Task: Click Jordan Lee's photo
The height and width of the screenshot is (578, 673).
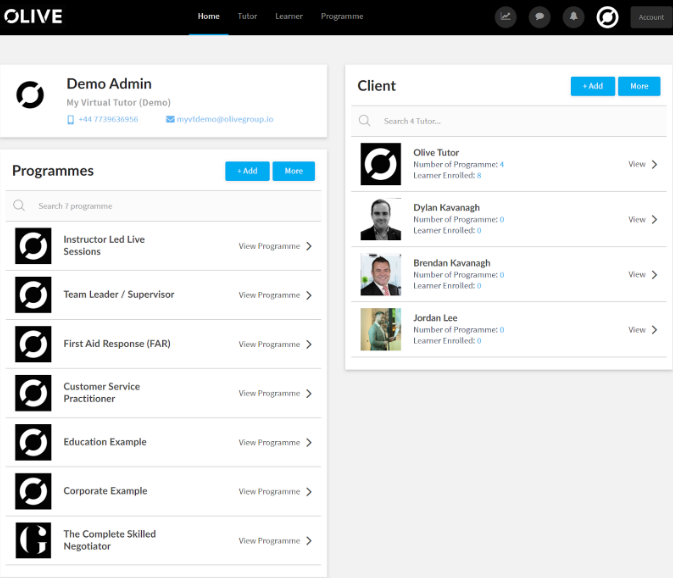Action: (x=381, y=330)
